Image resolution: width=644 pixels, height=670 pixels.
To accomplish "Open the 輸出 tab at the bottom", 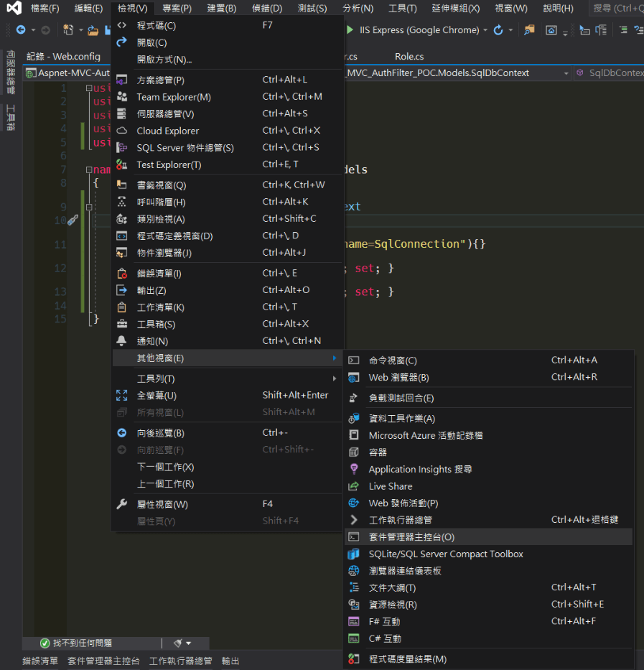I will pos(230,661).
